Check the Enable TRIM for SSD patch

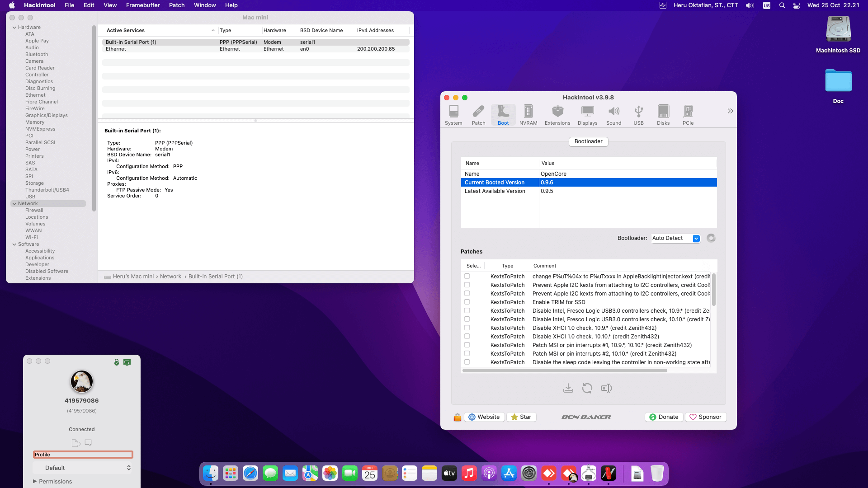pos(467,302)
